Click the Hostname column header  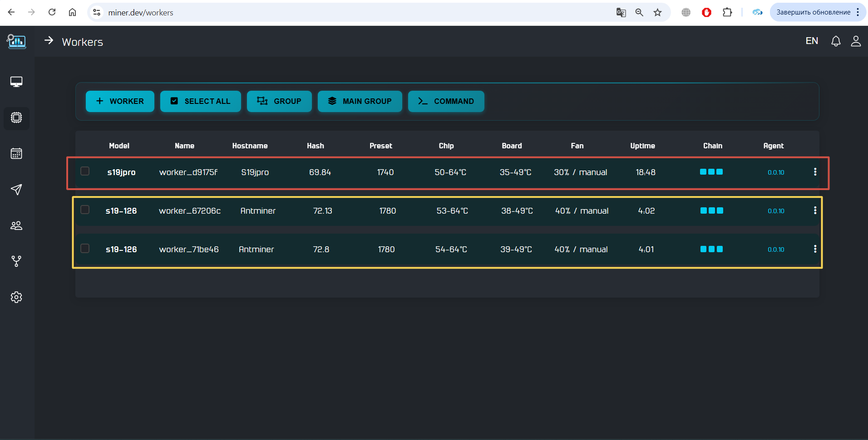click(x=250, y=146)
